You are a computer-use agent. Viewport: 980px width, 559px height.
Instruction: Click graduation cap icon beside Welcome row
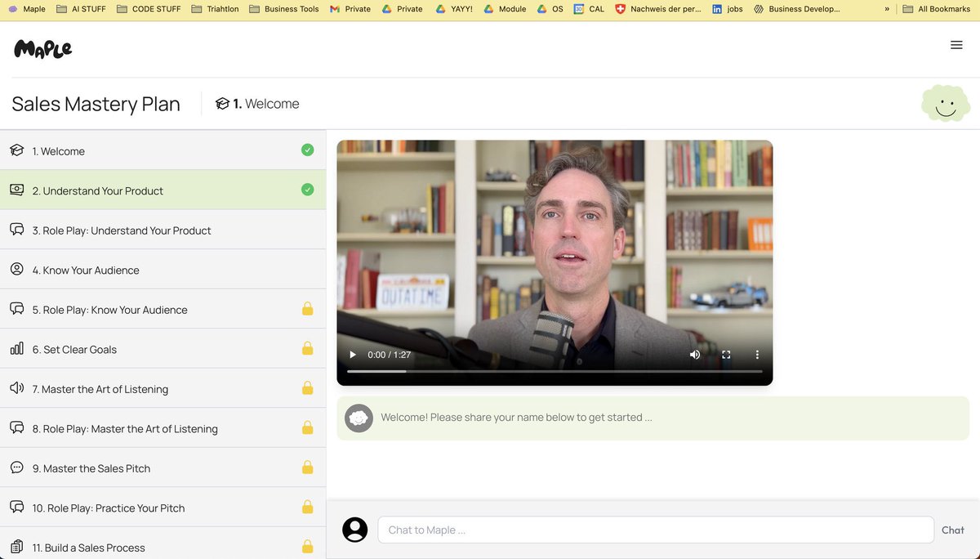coord(16,150)
